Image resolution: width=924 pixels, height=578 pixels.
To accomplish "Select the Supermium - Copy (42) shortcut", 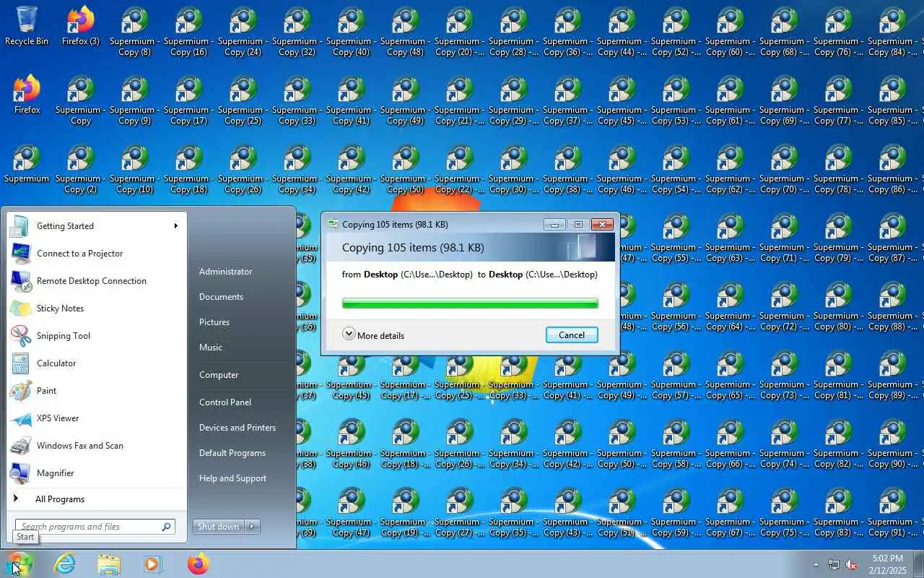I will click(x=351, y=169).
